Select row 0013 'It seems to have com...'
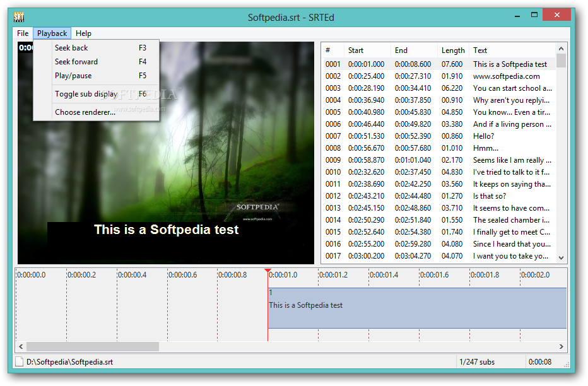This screenshot has height=386, width=588. (x=440, y=208)
